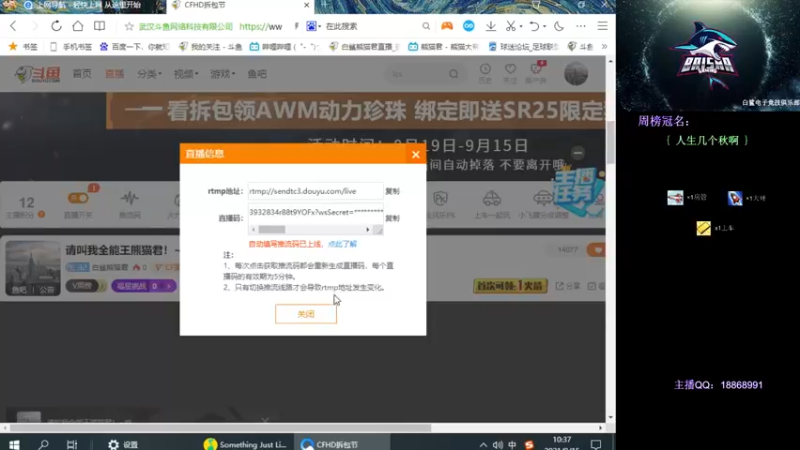Open the 哔哩哔哩 bookmark
The image size is (800, 450).
285,46
